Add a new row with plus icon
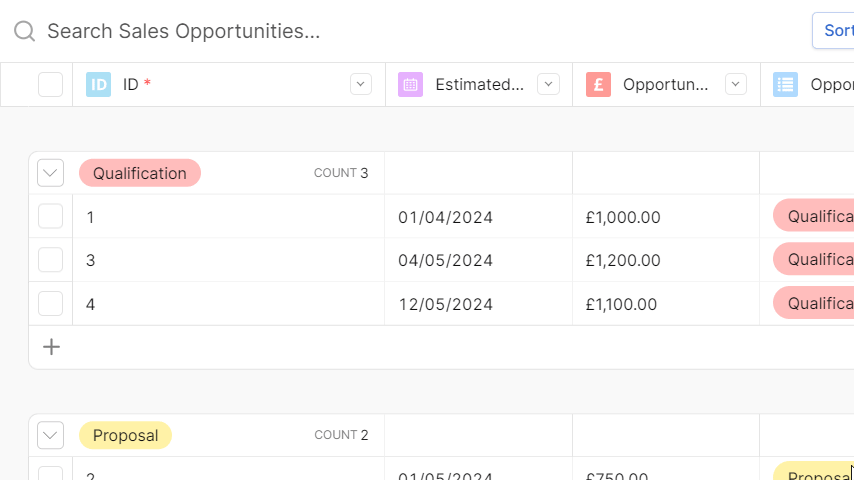Viewport: 854px width, 480px height. 51,347
